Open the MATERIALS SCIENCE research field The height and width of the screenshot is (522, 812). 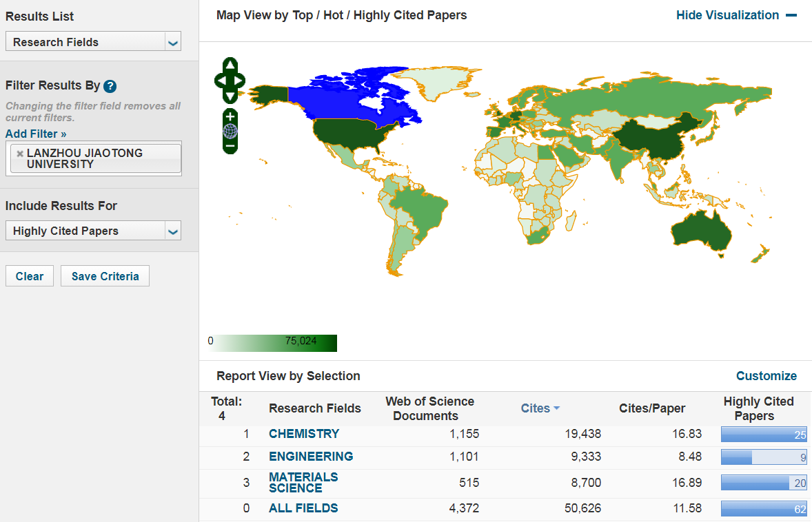point(303,483)
